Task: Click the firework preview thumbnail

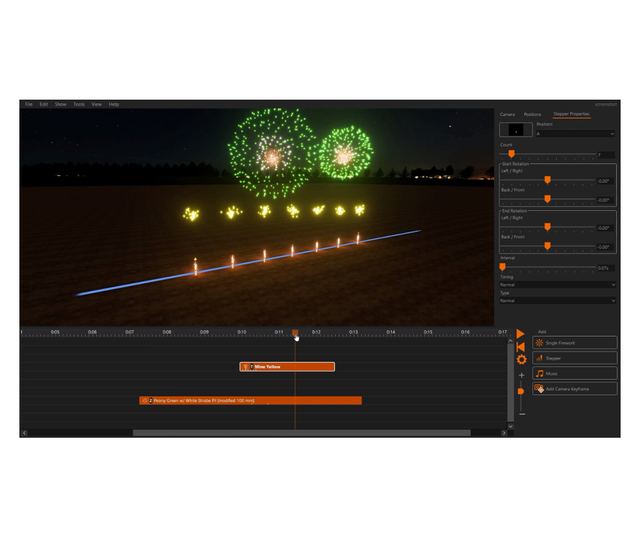Action: (516, 130)
